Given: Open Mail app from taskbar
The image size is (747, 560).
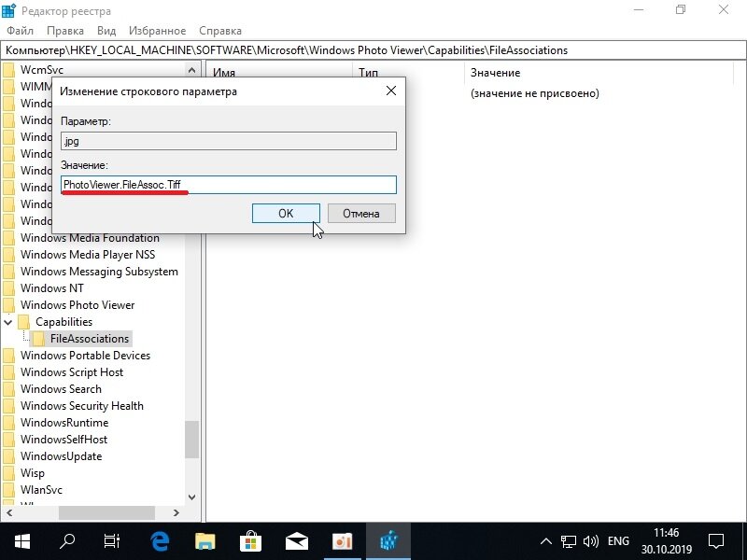Looking at the screenshot, I should click(296, 541).
